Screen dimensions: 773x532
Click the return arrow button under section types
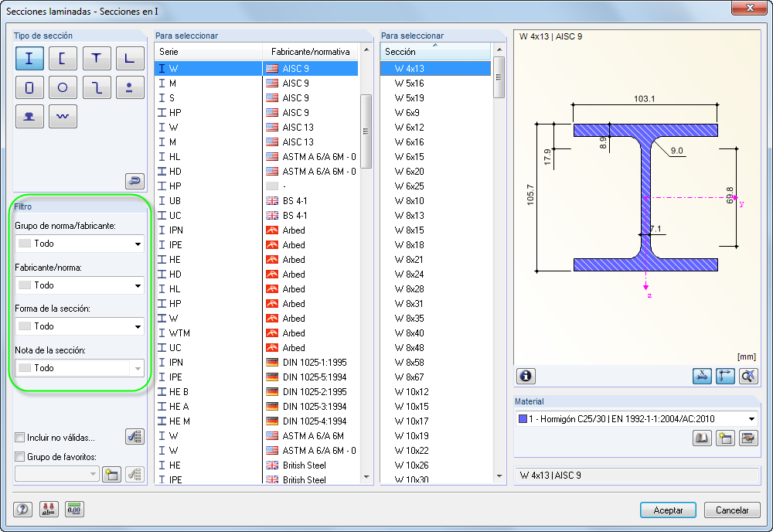click(135, 181)
